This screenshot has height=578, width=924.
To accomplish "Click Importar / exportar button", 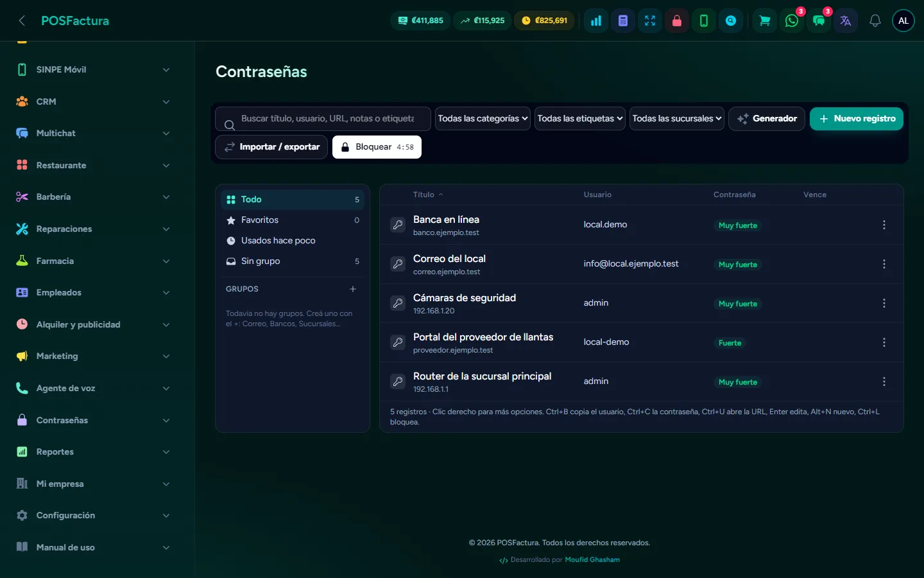I will click(x=271, y=147).
